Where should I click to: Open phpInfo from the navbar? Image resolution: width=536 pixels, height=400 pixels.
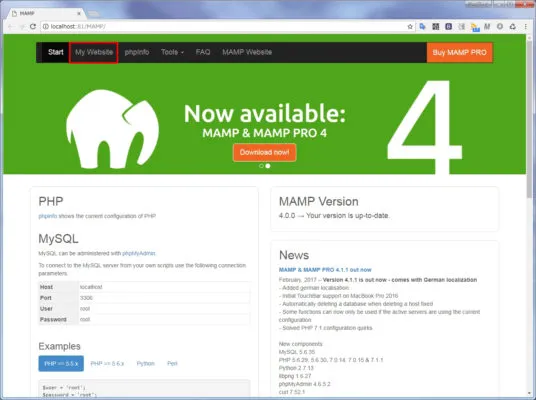click(x=137, y=52)
